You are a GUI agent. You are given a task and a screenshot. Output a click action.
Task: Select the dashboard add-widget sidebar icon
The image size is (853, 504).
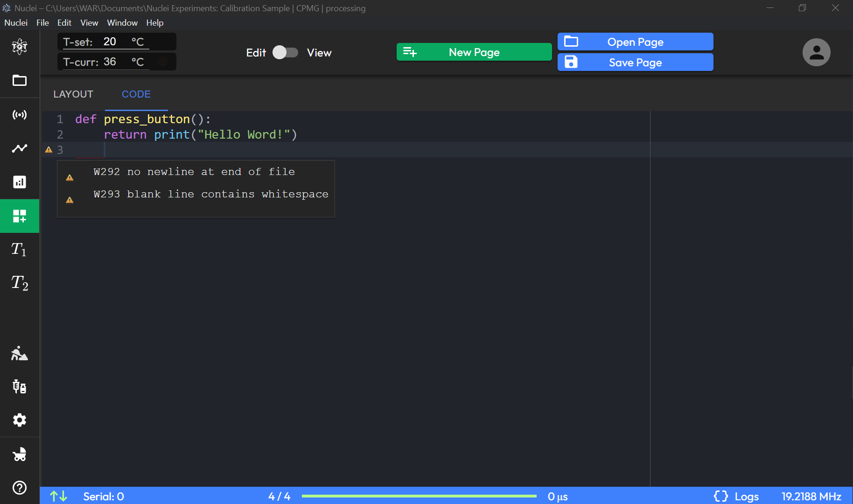[x=20, y=216]
